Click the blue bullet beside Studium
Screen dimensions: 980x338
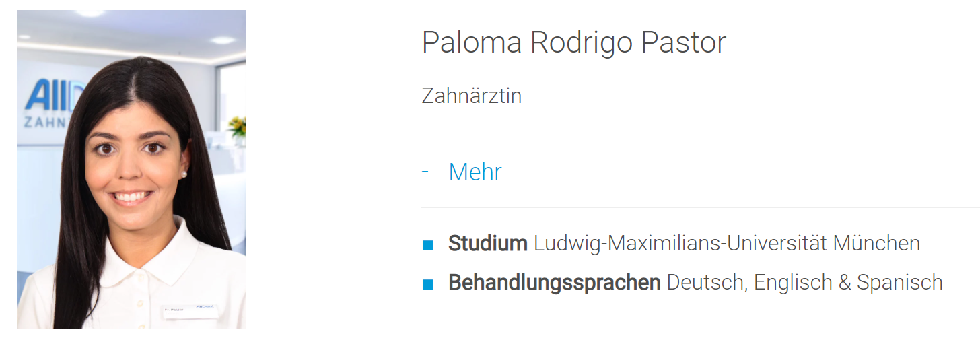(x=427, y=245)
